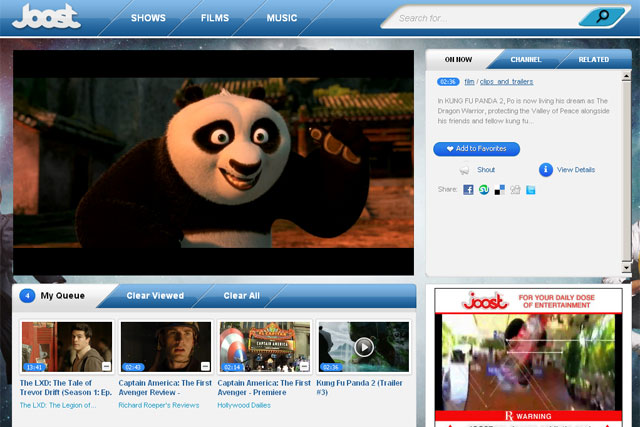Click Clear Viewed
640x427 pixels.
155,296
